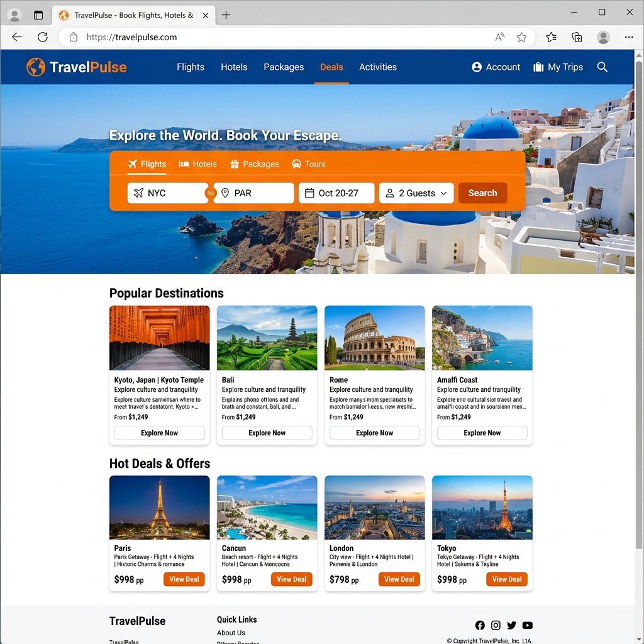Open the Rome Colosseum thumbnail
Screen dimensions: 644x644
(x=375, y=338)
